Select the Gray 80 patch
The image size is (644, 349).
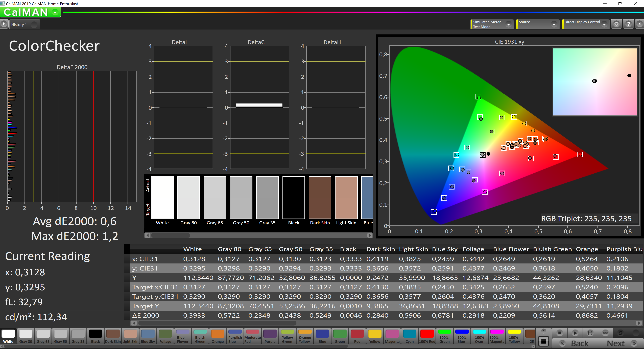click(x=26, y=336)
